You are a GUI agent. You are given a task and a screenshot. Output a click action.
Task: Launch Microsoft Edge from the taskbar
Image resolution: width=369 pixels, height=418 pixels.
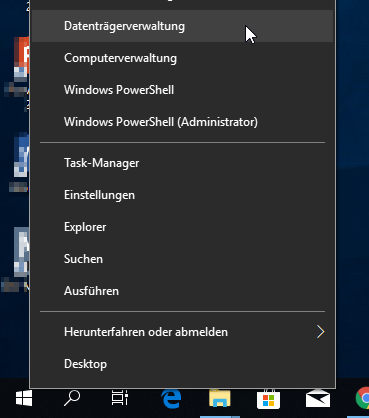point(171,398)
